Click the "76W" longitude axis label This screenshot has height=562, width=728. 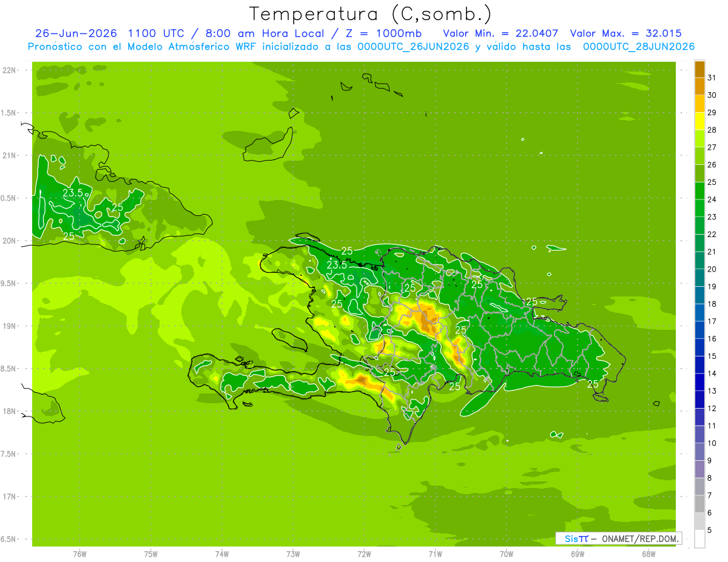point(79,554)
